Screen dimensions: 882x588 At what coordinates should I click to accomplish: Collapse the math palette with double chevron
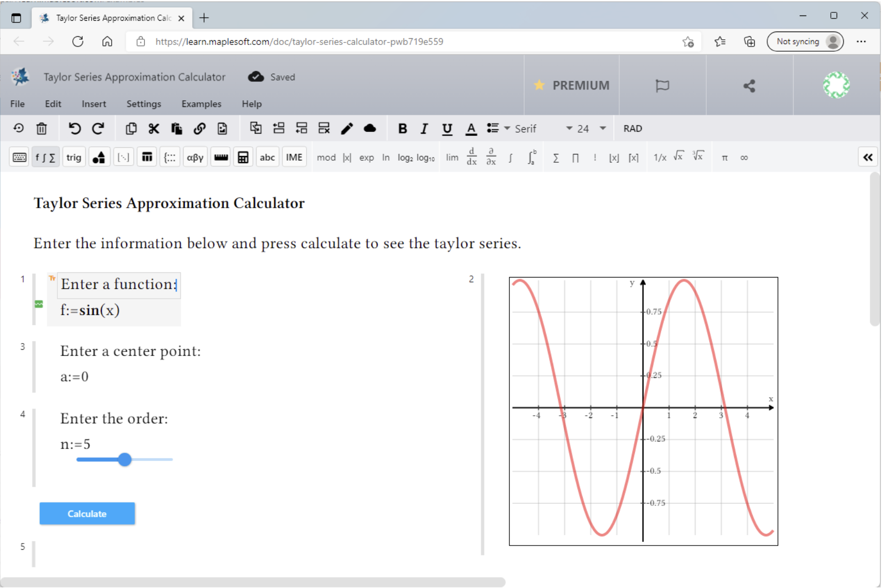click(868, 157)
